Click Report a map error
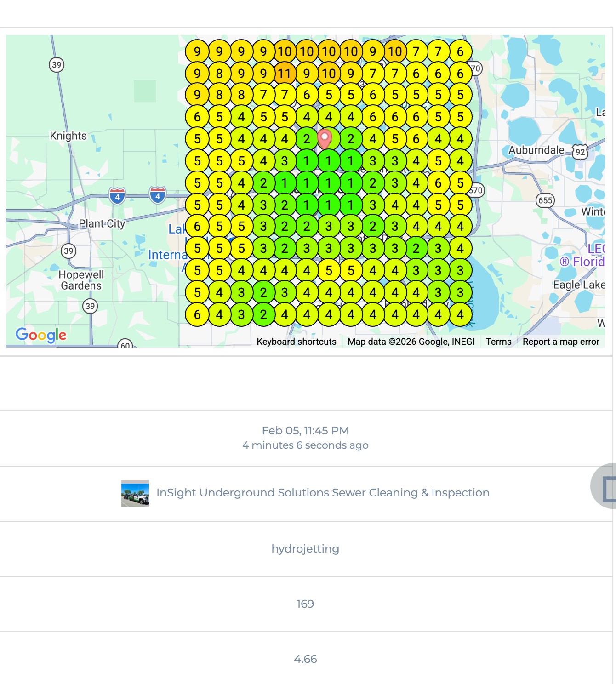Screen dimensions: 616x684 [561, 342]
